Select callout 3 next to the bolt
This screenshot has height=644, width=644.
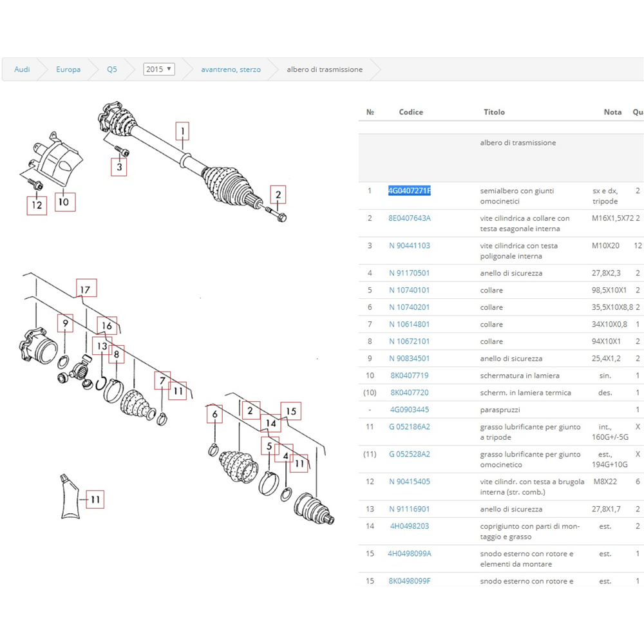(x=118, y=167)
